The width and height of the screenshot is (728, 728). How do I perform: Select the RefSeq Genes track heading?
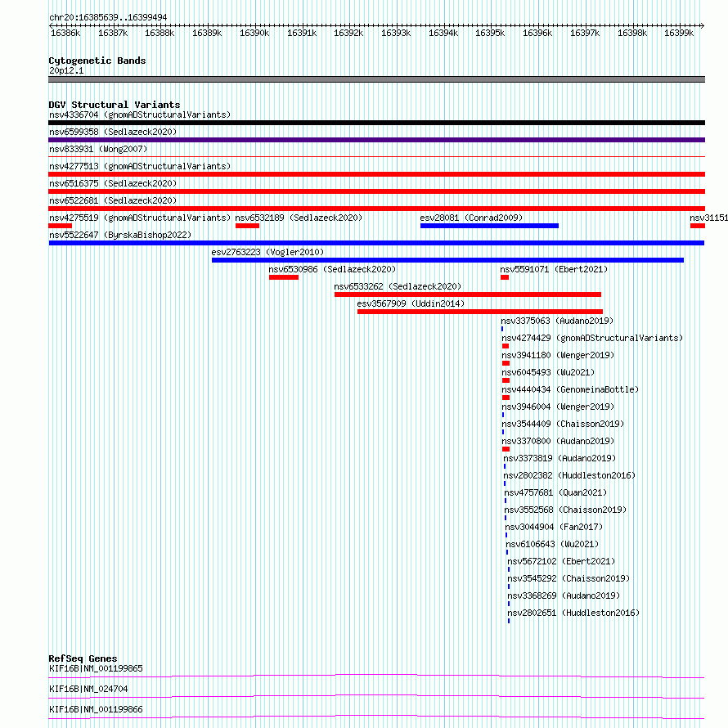tap(83, 658)
